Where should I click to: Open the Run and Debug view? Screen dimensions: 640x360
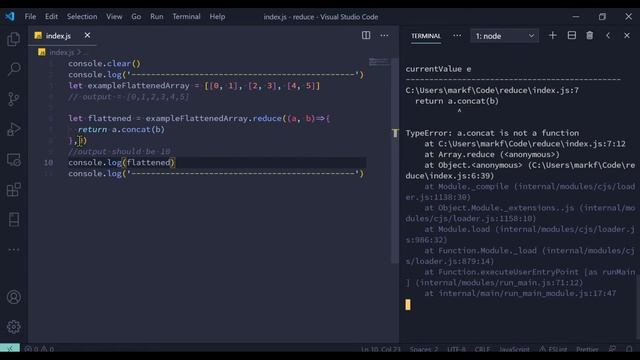point(14,129)
